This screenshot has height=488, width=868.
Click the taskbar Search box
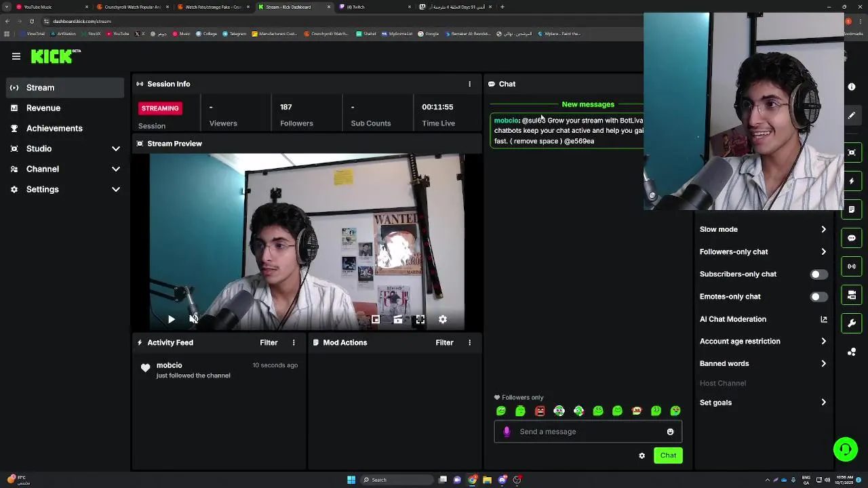tap(397, 480)
